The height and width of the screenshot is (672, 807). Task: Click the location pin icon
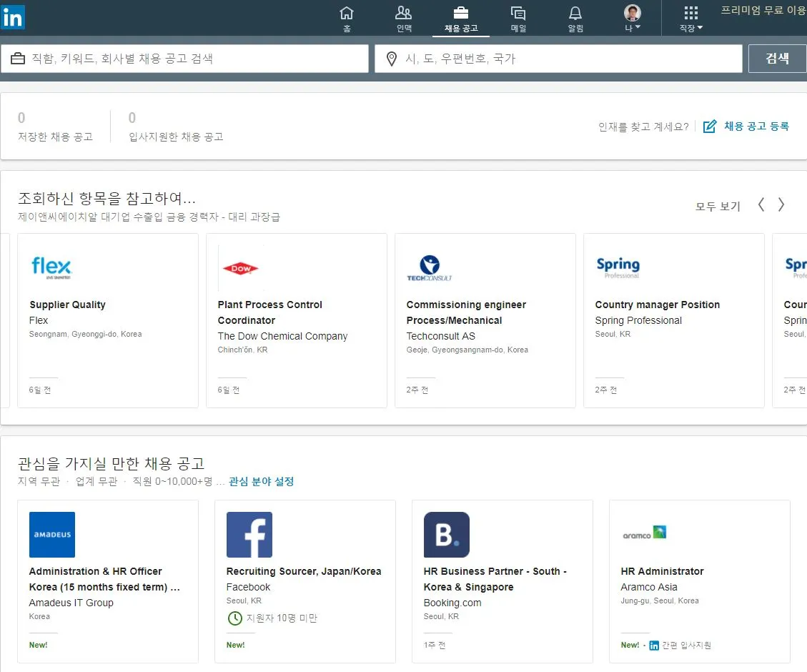click(x=392, y=59)
